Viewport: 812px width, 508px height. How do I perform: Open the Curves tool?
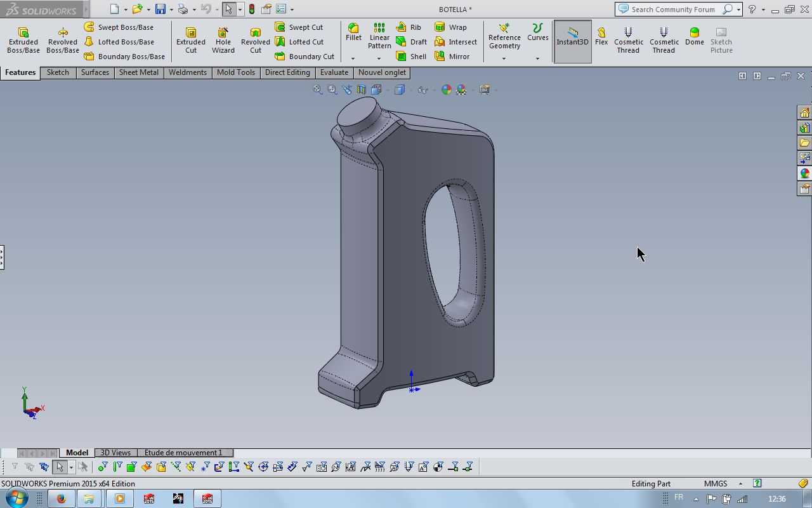[537, 32]
